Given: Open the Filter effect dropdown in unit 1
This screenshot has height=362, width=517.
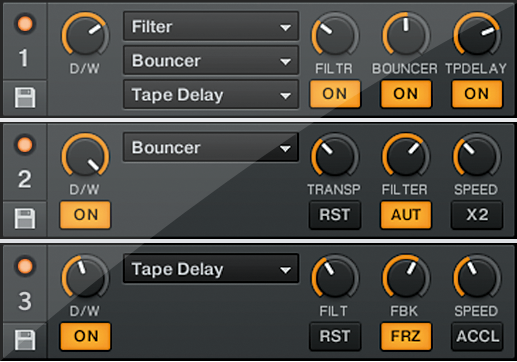Looking at the screenshot, I should [211, 26].
